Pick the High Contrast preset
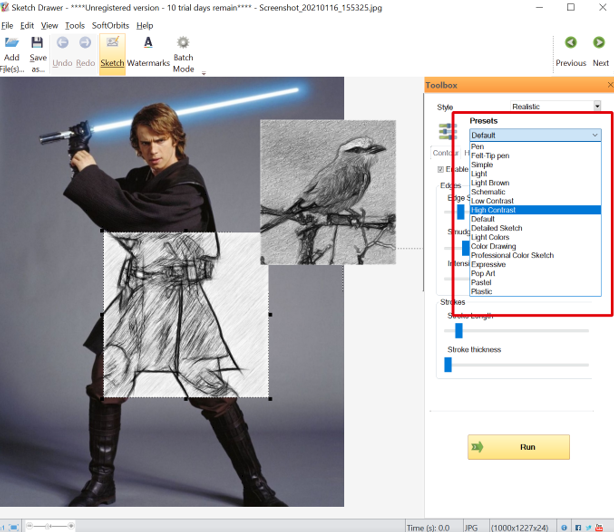Viewport: 614px width, 532px height. pos(535,210)
